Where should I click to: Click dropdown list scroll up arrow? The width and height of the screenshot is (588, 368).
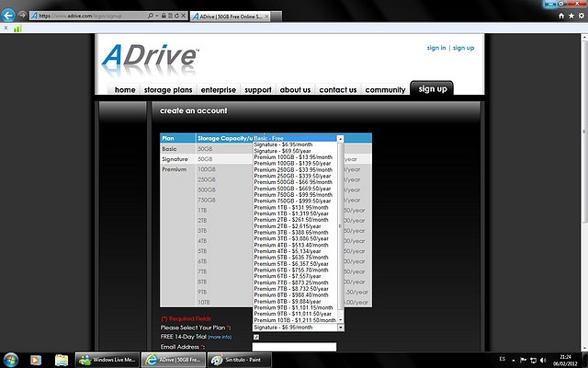(341, 139)
